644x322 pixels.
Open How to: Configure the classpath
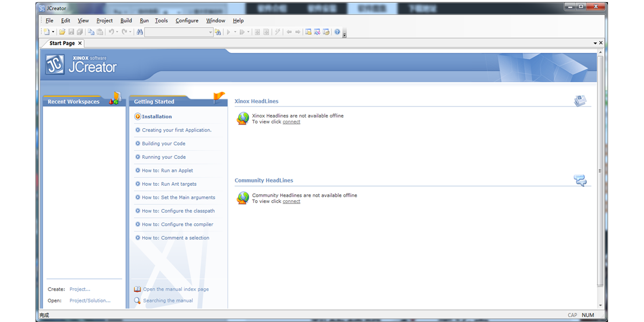coord(178,210)
